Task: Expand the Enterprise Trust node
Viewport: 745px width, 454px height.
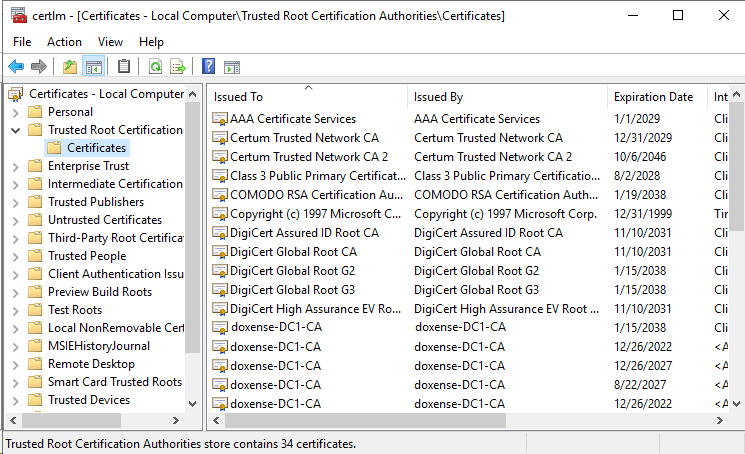Action: tap(15, 166)
